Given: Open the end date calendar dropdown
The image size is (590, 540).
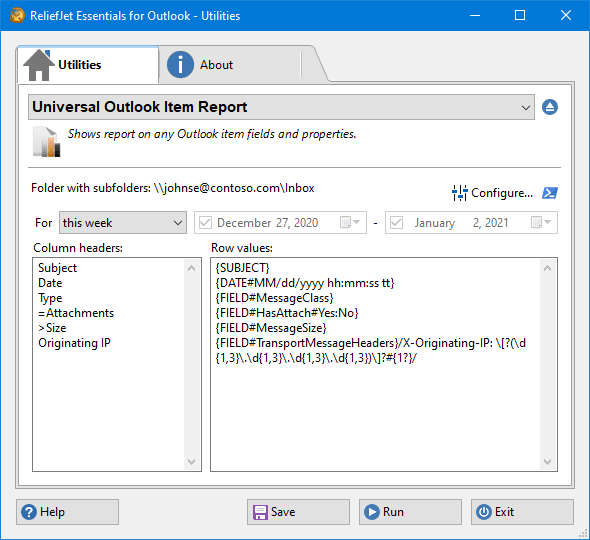Looking at the screenshot, I should [x=541, y=222].
